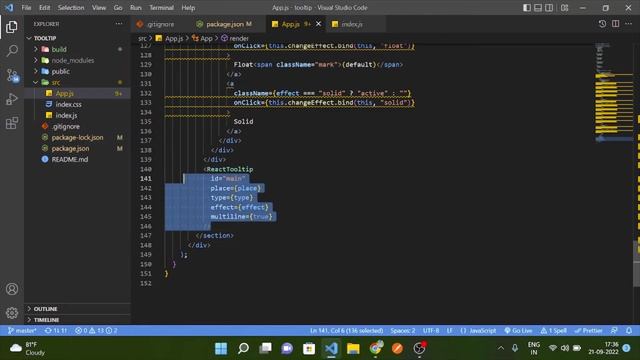This screenshot has height=360, width=640.
Task: Customize layout icon in title bar
Action: click(x=564, y=7)
